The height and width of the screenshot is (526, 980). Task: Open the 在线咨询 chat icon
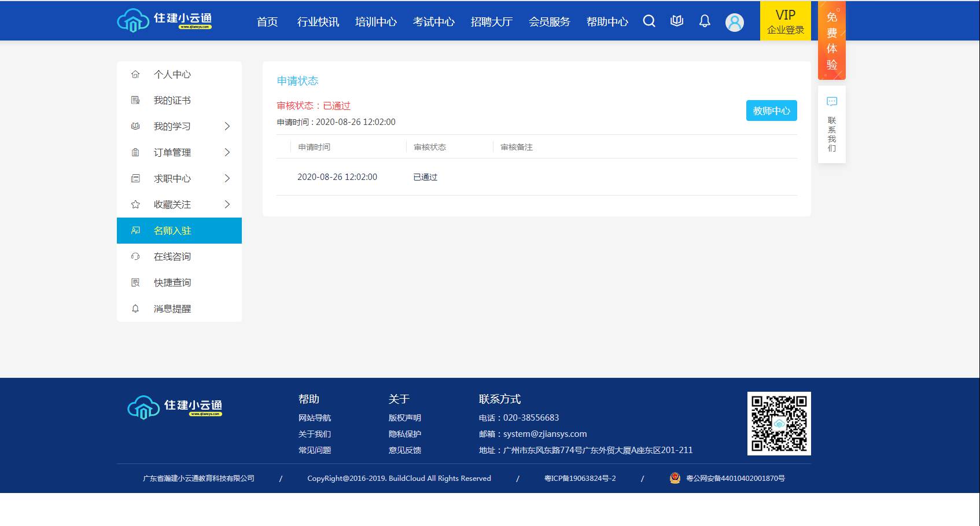coord(135,256)
